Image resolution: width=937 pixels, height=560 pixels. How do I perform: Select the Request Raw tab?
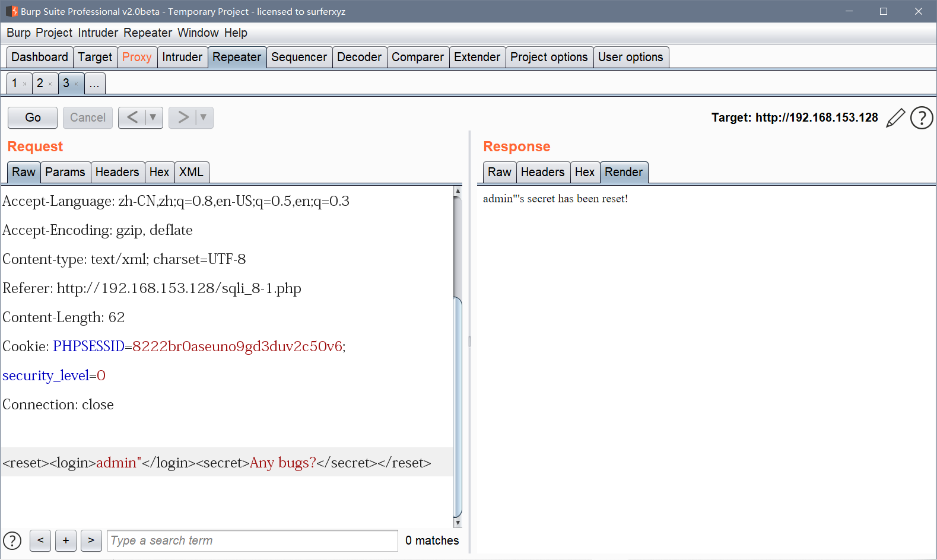24,172
